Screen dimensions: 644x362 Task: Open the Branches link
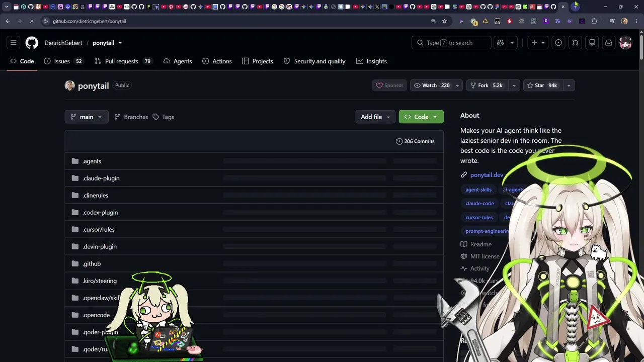(x=131, y=117)
